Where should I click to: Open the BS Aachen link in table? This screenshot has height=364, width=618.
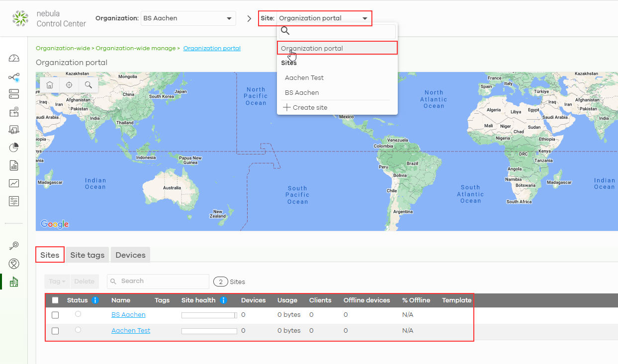tap(128, 315)
